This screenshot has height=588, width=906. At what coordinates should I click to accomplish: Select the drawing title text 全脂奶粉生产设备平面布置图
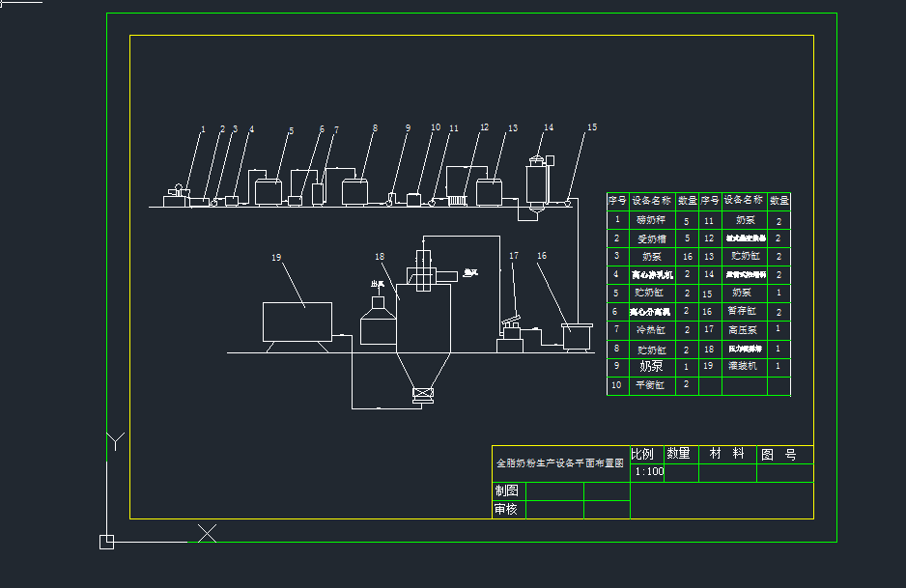[x=560, y=463]
